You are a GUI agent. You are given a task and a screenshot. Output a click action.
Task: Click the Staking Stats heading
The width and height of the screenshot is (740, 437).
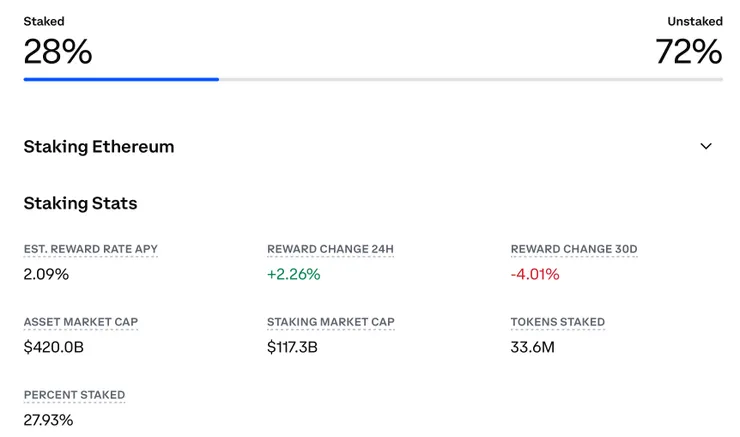click(x=80, y=203)
